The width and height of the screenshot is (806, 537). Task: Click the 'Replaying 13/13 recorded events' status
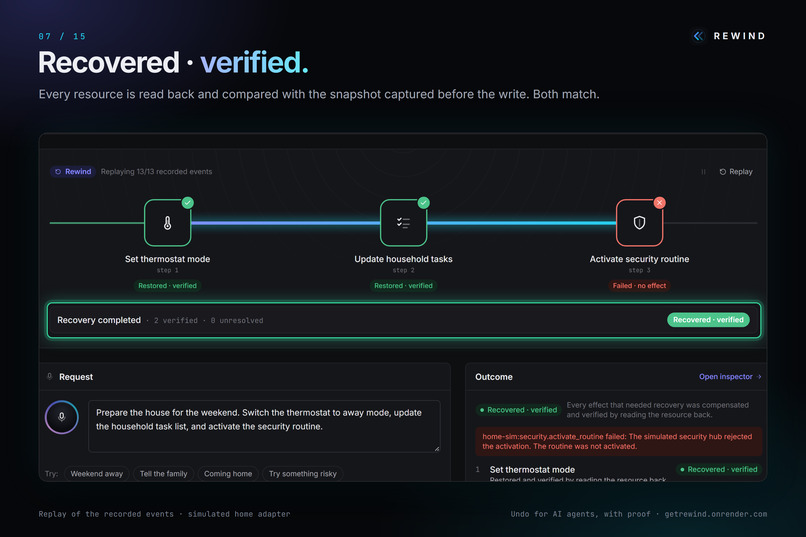pos(156,172)
